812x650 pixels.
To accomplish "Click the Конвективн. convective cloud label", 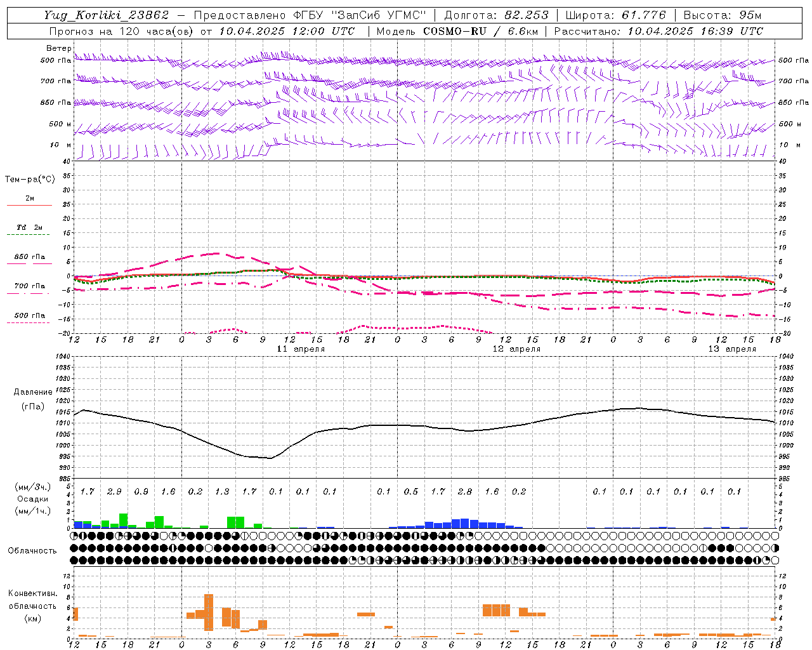I will pos(32,594).
